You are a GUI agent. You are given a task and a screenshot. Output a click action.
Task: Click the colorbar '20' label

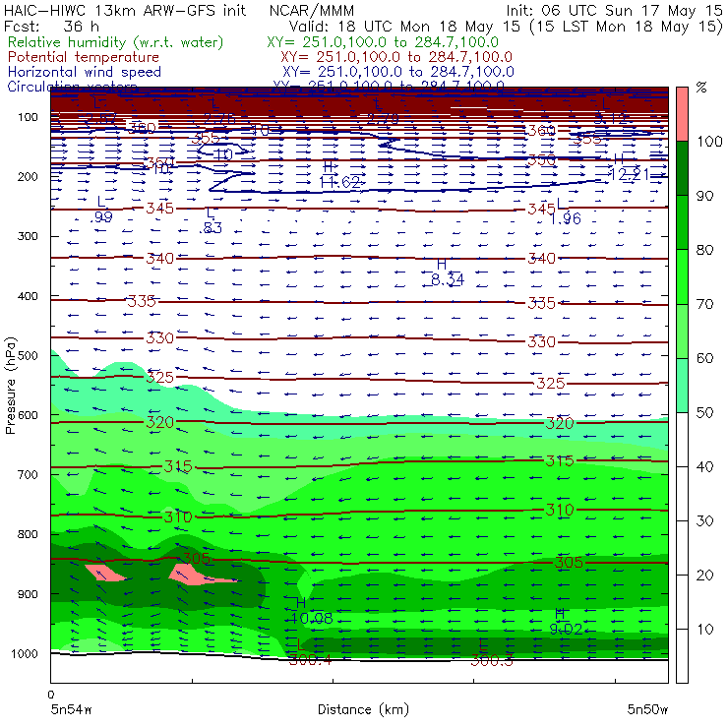pyautogui.click(x=704, y=576)
